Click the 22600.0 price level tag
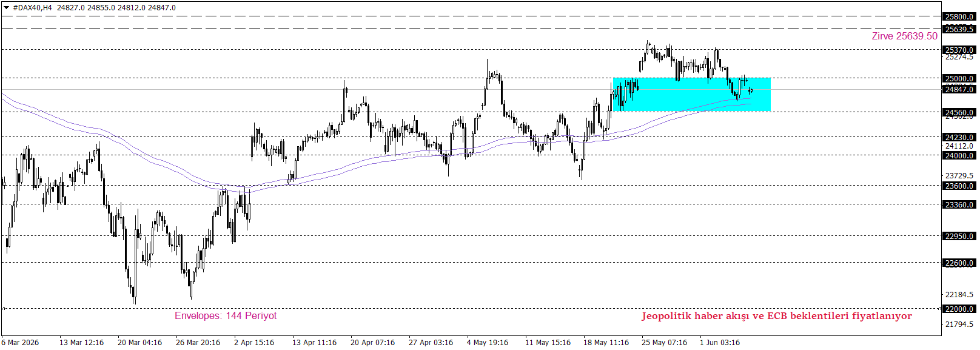The height and width of the screenshot is (350, 980). click(959, 263)
